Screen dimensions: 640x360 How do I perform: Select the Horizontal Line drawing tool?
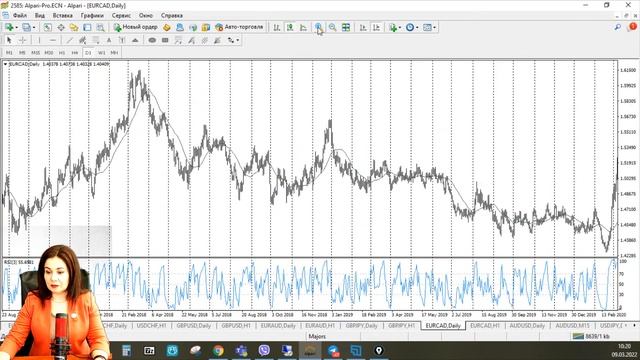pos(53,40)
